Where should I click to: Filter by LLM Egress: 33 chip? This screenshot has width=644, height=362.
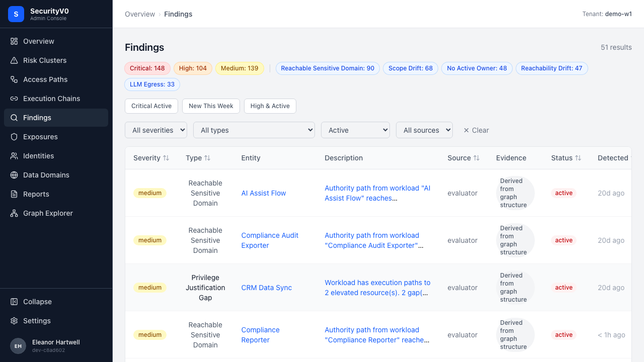[152, 84]
